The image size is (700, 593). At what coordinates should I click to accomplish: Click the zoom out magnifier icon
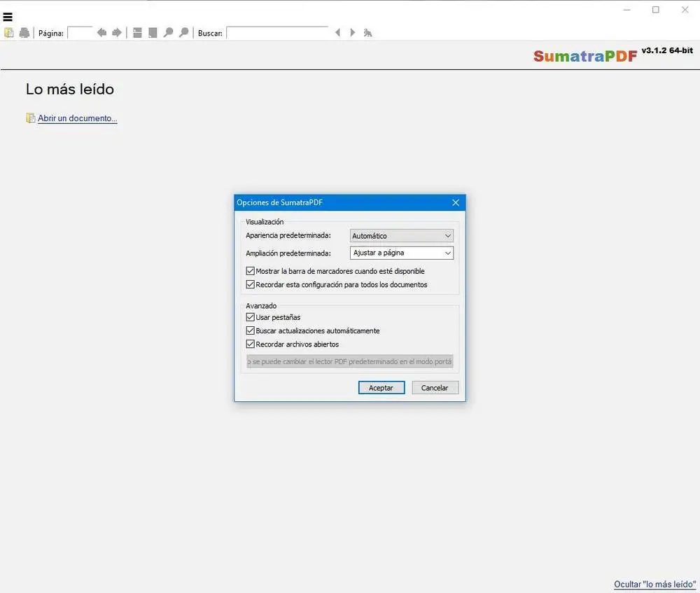point(168,33)
